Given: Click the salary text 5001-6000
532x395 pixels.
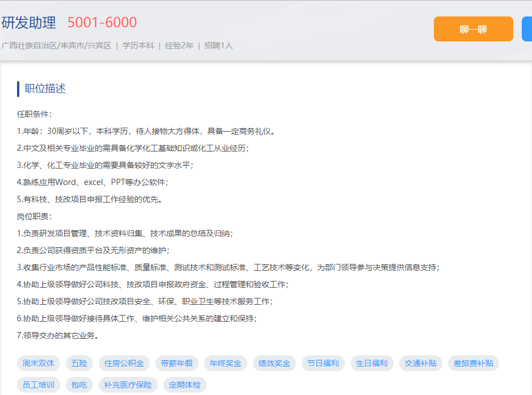Looking at the screenshot, I should (x=102, y=23).
